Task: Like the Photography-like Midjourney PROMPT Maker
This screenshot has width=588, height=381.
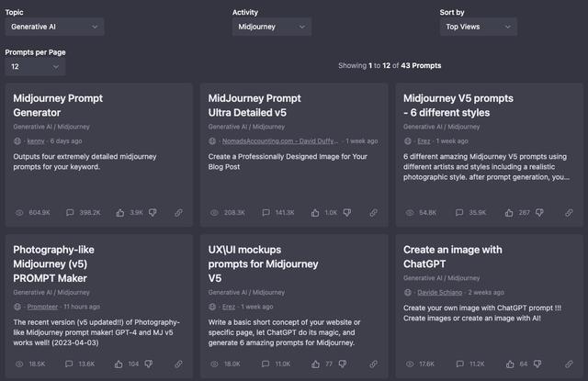Action: [119, 364]
